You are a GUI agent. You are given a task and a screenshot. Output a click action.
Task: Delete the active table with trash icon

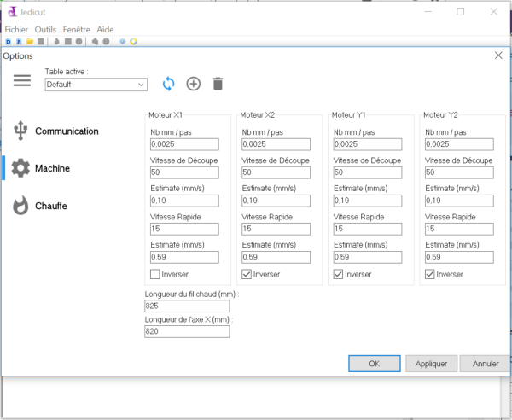[x=218, y=84]
